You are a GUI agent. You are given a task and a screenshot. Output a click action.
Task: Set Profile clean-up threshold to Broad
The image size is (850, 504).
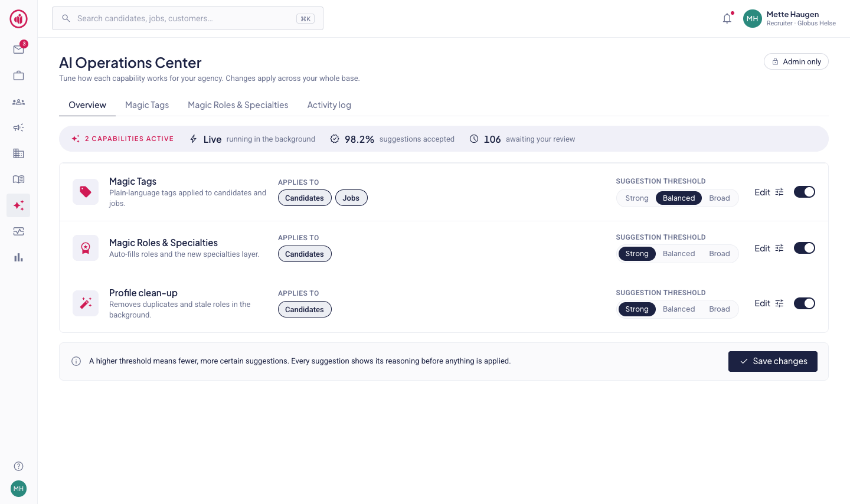click(x=720, y=309)
